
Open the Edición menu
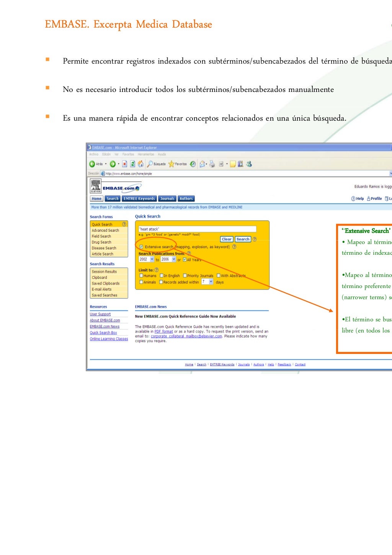[106, 154]
